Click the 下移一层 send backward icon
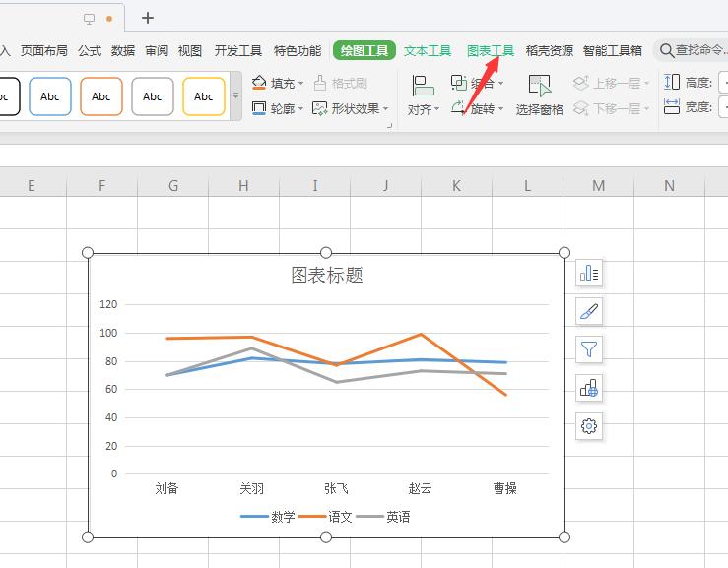This screenshot has height=568, width=728. [581, 108]
